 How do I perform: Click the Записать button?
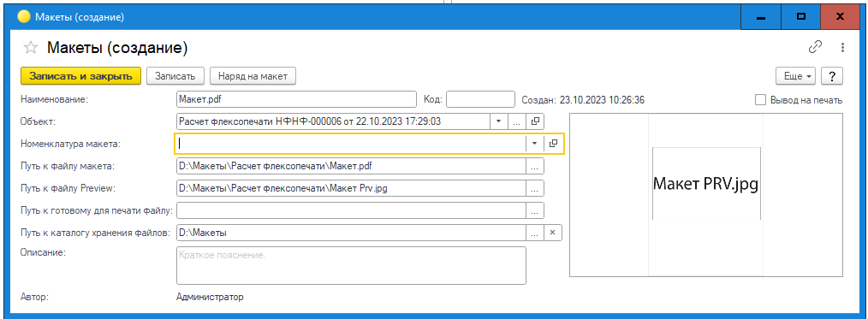click(x=175, y=76)
